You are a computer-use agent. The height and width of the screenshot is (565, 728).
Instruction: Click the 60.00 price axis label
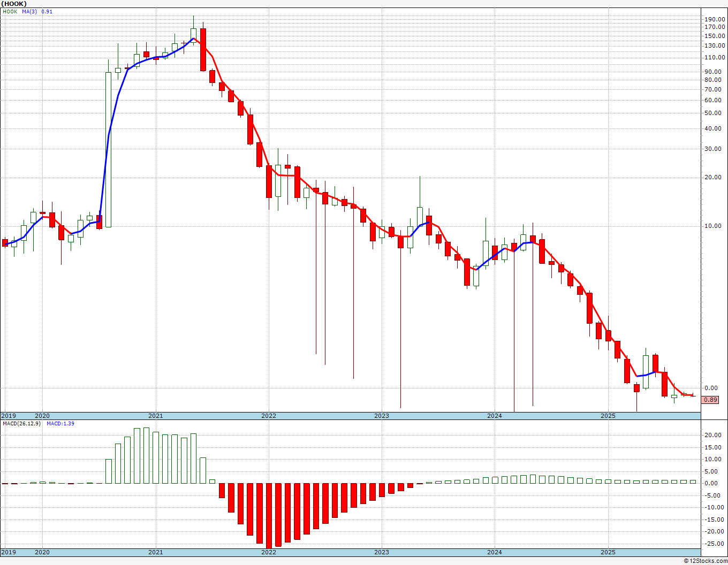coord(713,100)
